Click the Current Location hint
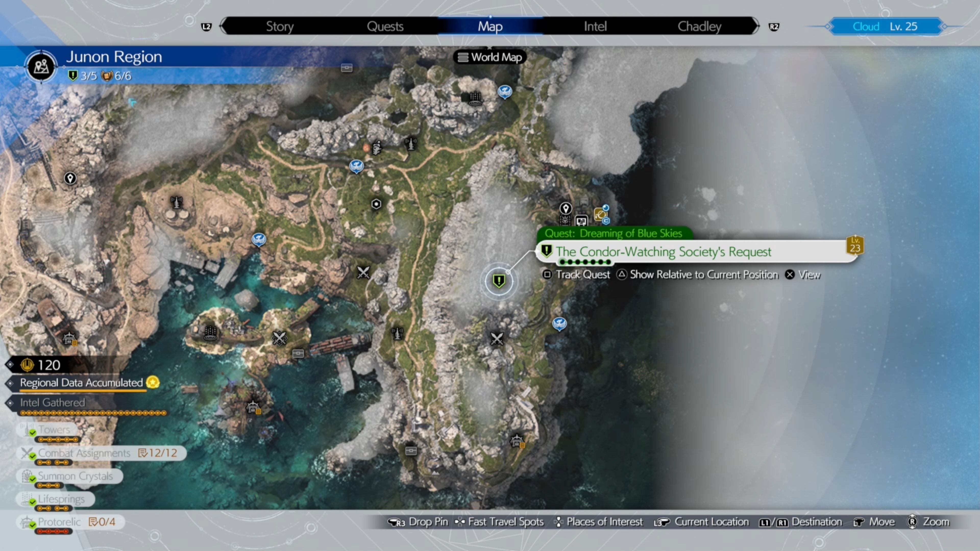 click(x=701, y=522)
